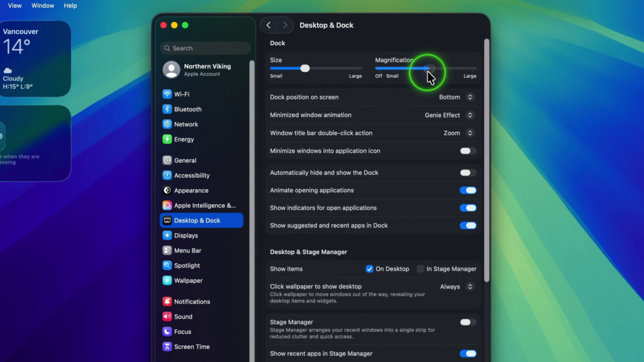Viewport: 644px width, 362px height.
Task: Open the Window menu
Action: click(x=43, y=6)
